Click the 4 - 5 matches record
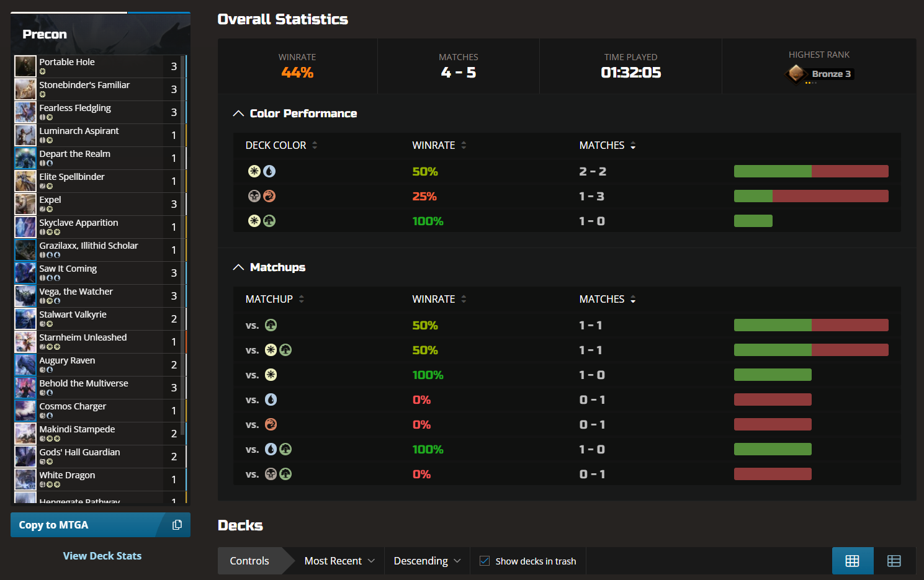The height and width of the screenshot is (580, 924). click(459, 73)
